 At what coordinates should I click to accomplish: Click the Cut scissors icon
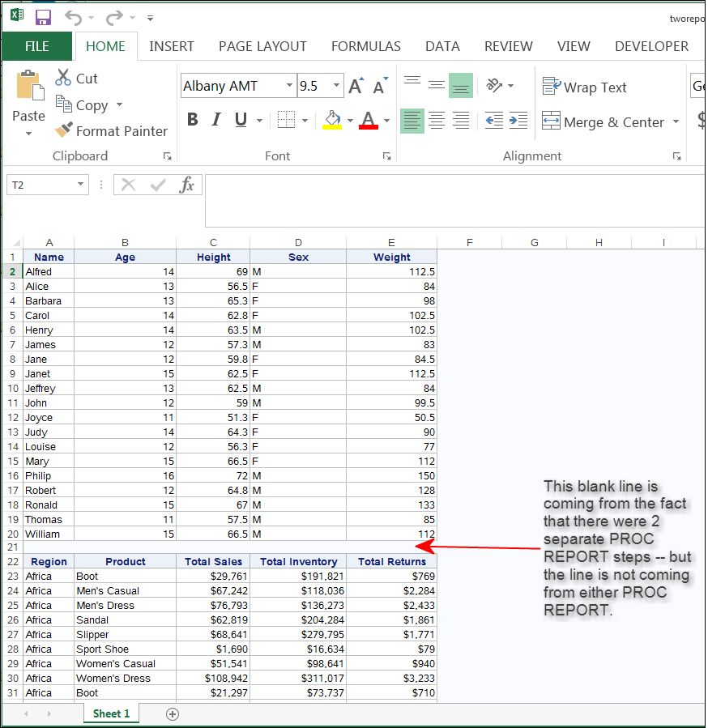click(64, 78)
